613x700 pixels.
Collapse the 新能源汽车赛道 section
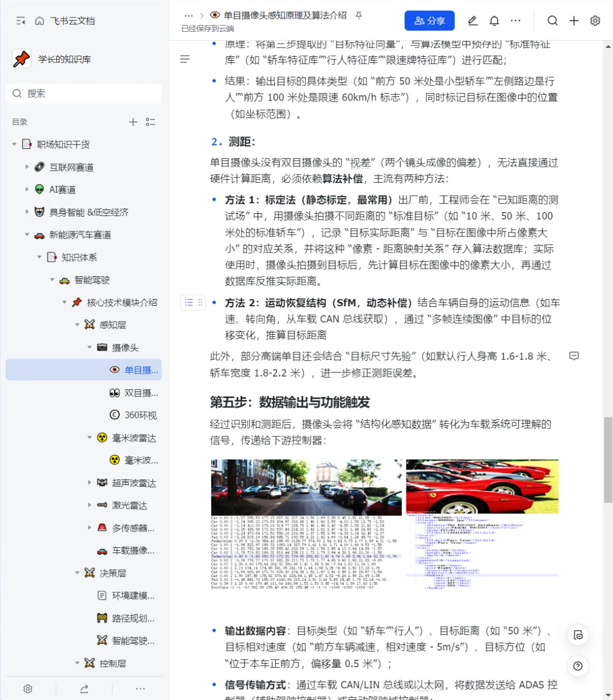pos(27,234)
